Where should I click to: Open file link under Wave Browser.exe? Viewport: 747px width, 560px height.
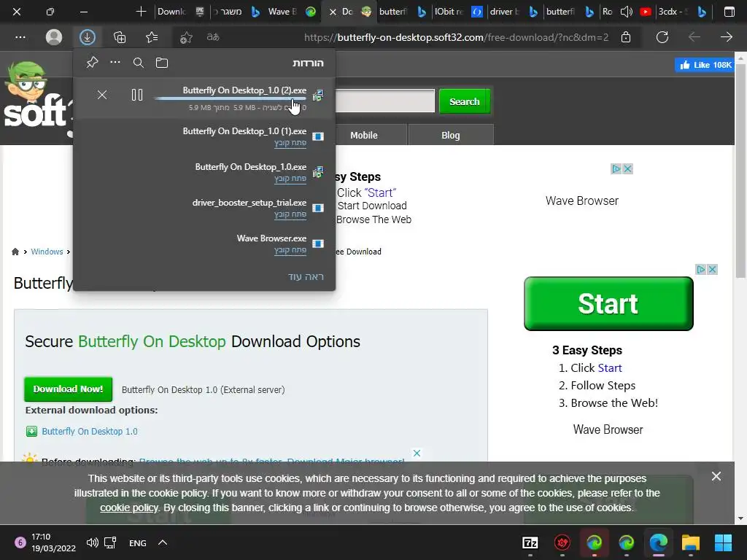(290, 250)
